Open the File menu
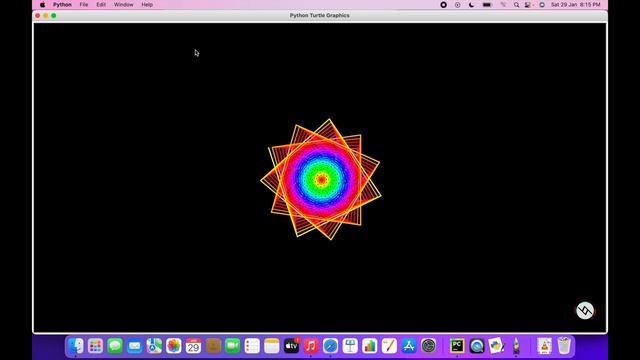 (84, 5)
